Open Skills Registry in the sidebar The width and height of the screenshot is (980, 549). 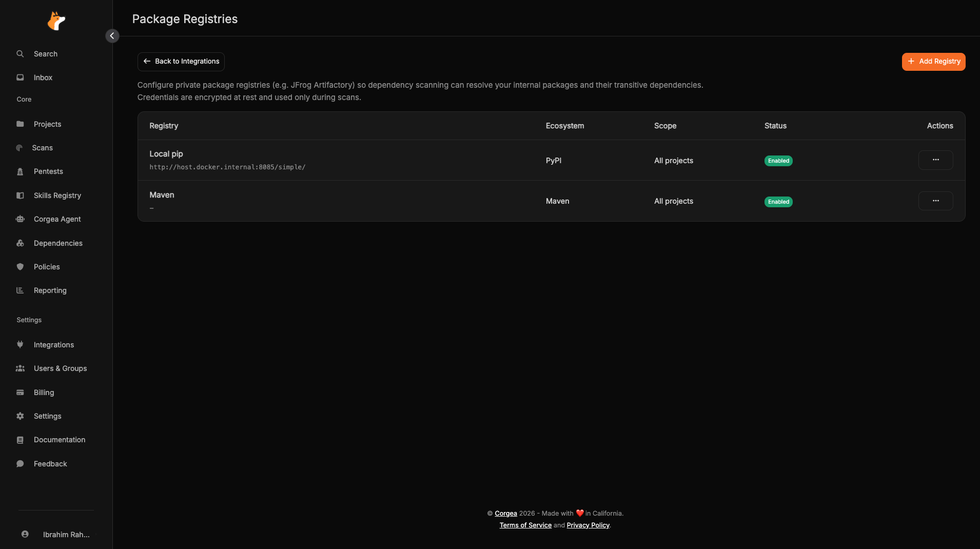click(x=57, y=195)
